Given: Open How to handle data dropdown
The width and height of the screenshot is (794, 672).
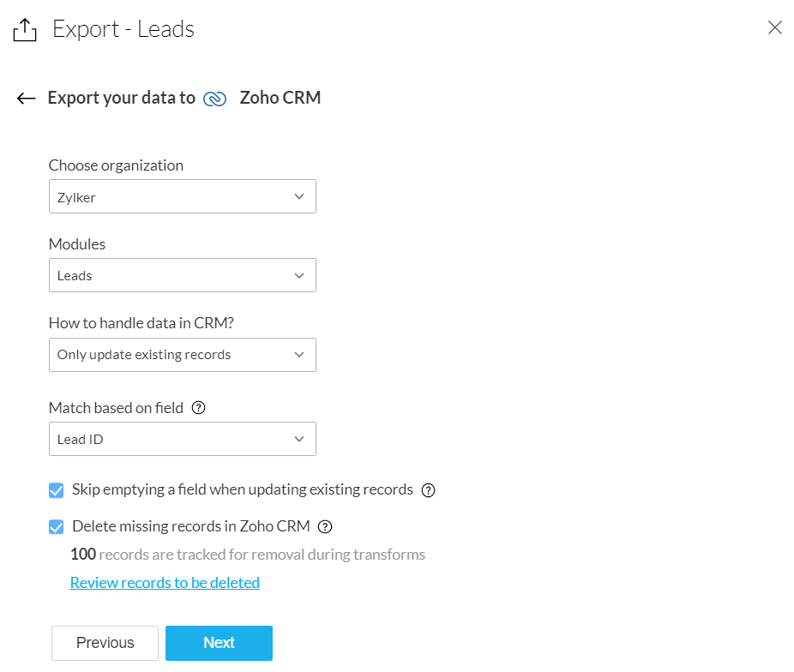Looking at the screenshot, I should coord(182,355).
